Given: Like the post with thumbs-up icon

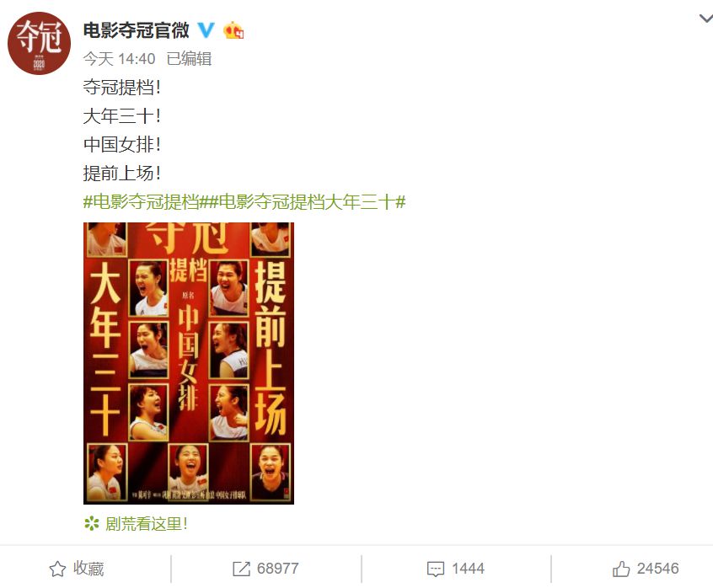Looking at the screenshot, I should pyautogui.click(x=620, y=569).
